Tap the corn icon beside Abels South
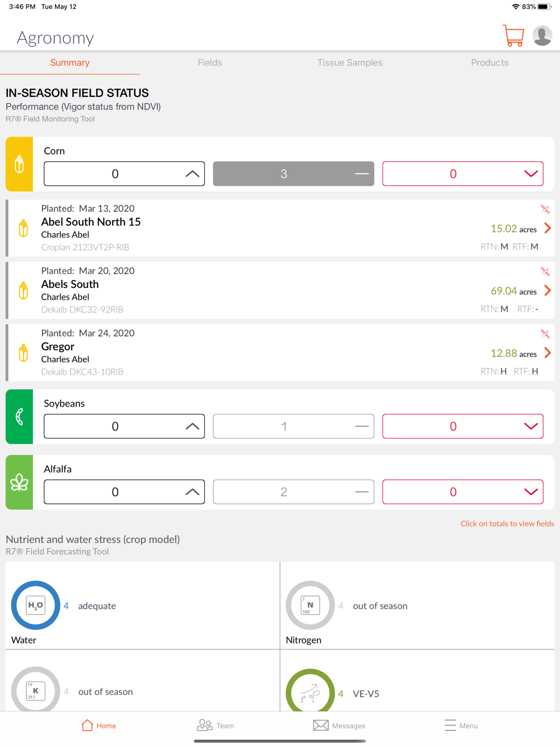This screenshot has width=560, height=747. 23,291
